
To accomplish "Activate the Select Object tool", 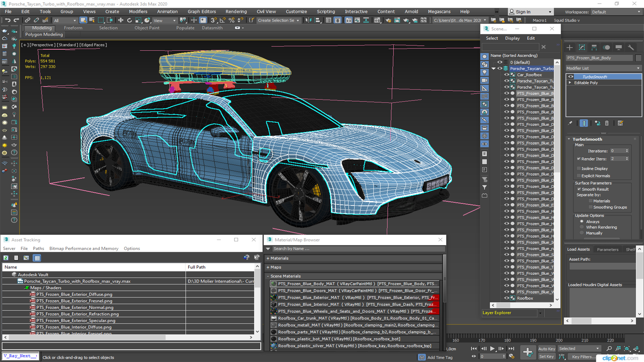I will pyautogui.click(x=83, y=20).
